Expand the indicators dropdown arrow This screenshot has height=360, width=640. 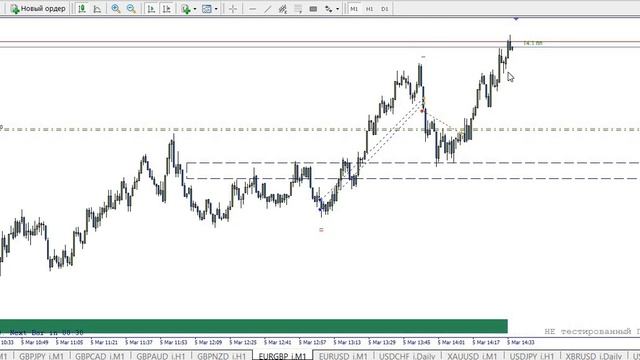tap(195, 9)
